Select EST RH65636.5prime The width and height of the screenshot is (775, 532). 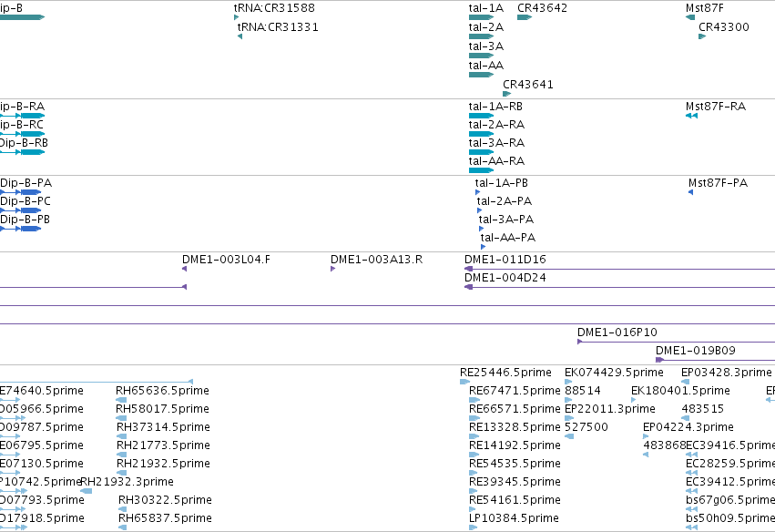[x=162, y=391]
